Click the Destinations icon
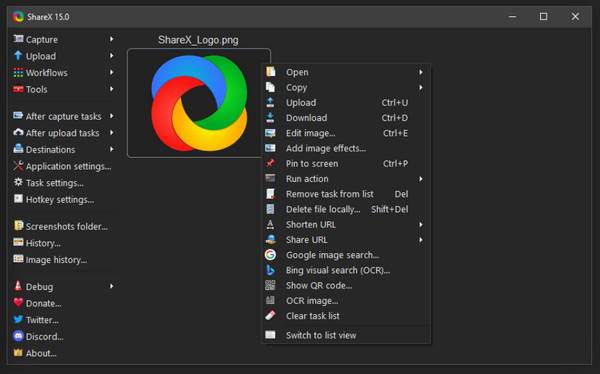Image resolution: width=600 pixels, height=374 pixels. pyautogui.click(x=18, y=149)
